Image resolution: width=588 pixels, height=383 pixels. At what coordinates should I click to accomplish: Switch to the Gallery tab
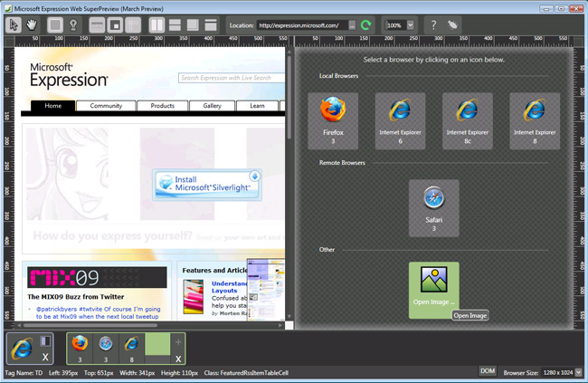[212, 106]
